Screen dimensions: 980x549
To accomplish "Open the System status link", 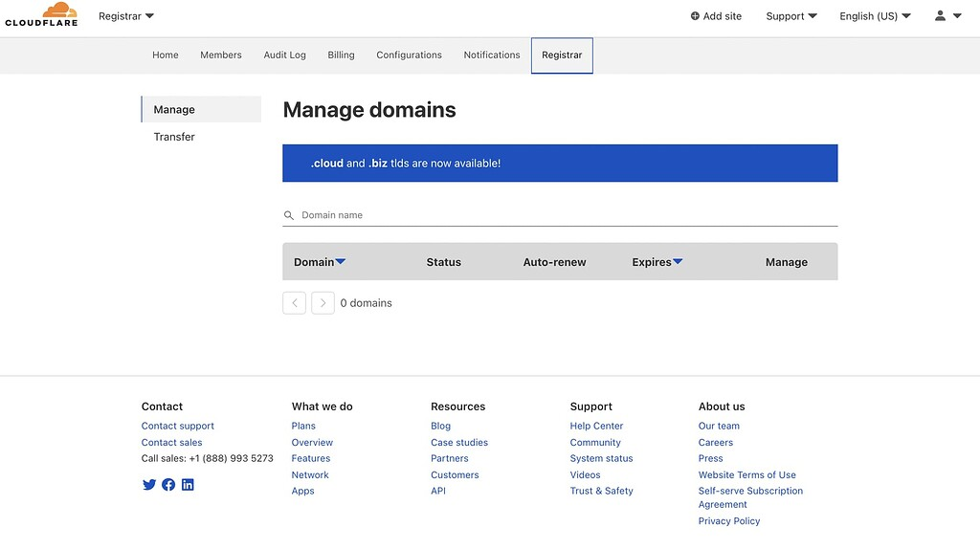I will point(601,458).
